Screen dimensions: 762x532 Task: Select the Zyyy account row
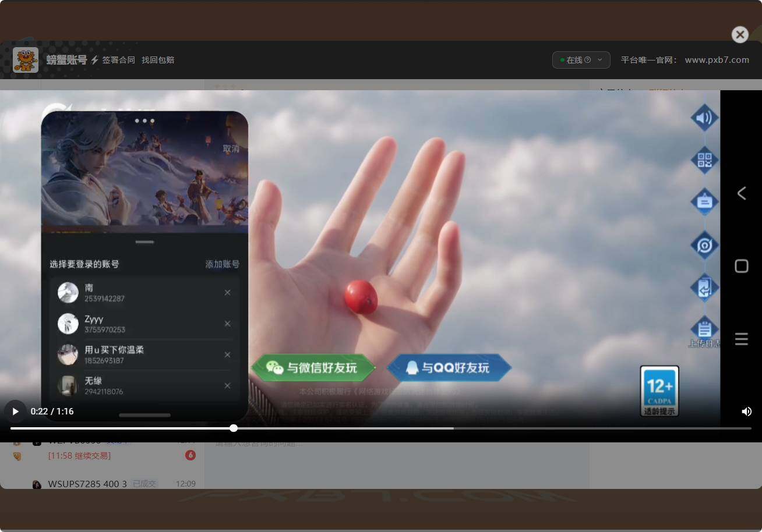pos(144,324)
